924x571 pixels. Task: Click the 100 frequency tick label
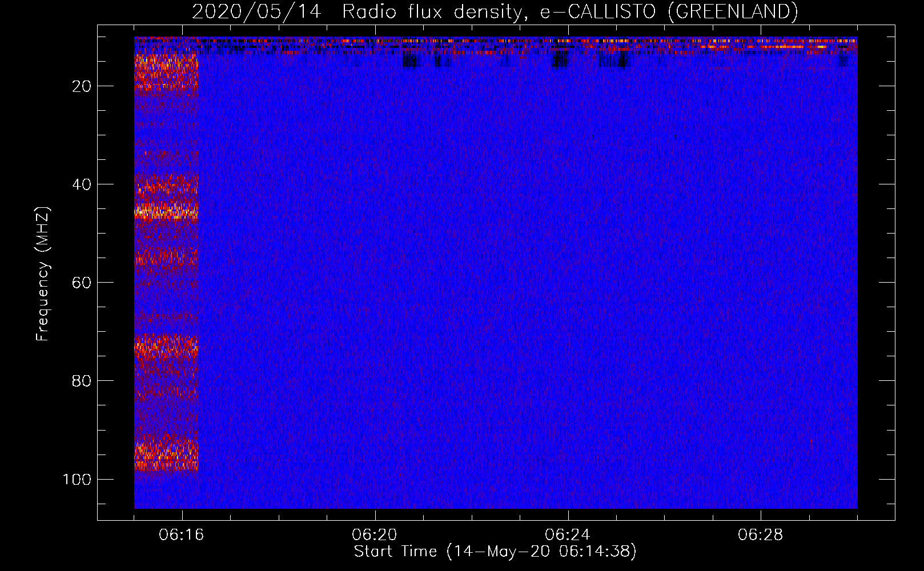[77, 479]
